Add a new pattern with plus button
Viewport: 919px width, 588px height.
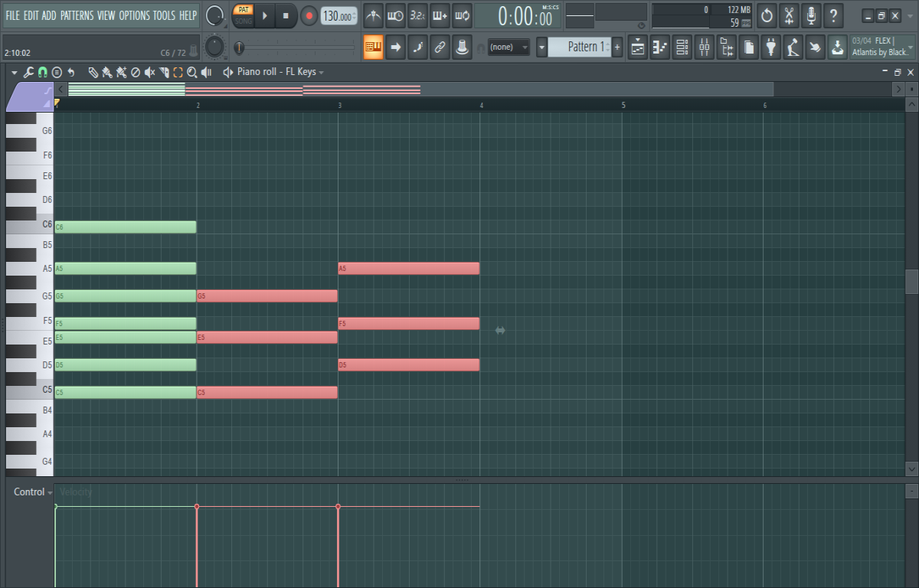(x=617, y=47)
